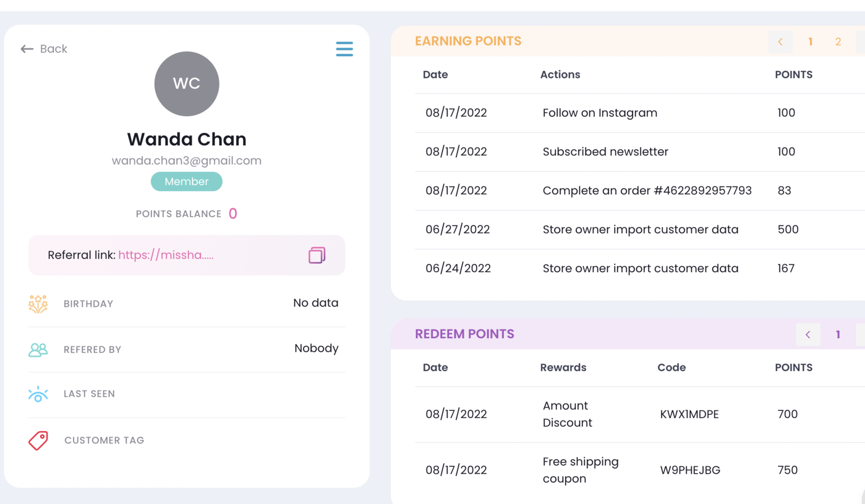Viewport: 865px width, 504px height.
Task: Copy the referral link with copy icon
Action: 317,255
